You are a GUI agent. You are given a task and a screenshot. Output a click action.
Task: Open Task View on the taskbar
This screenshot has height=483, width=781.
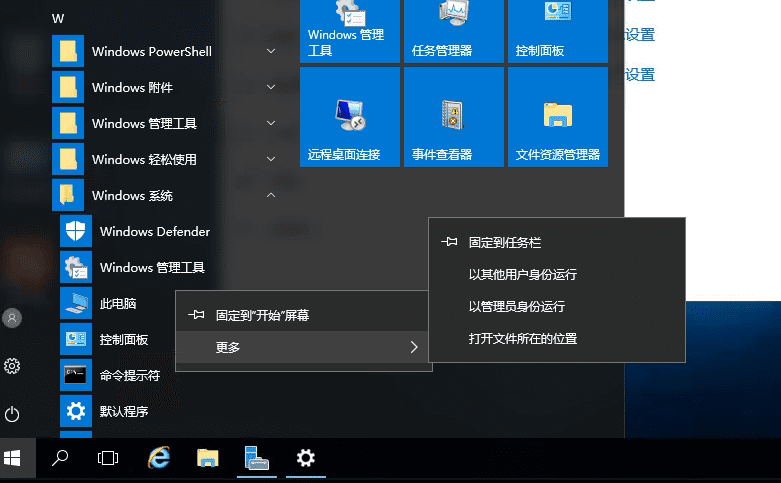click(x=108, y=458)
